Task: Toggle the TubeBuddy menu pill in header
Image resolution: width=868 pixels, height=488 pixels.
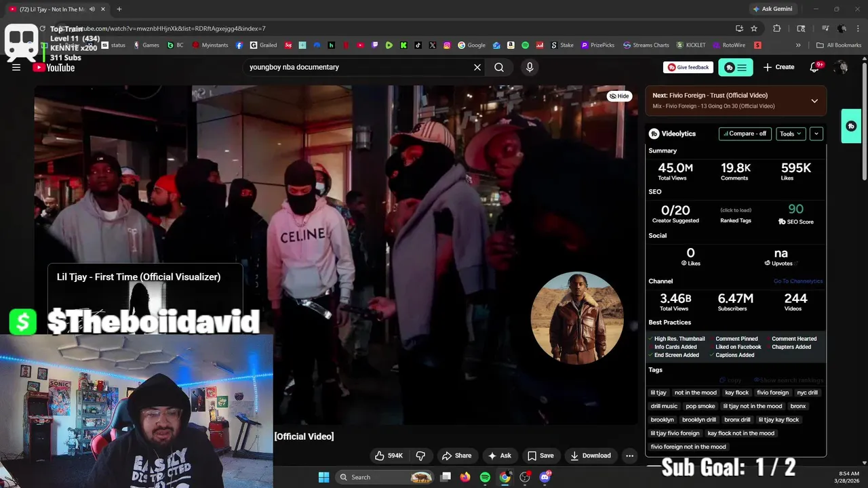Action: tap(735, 67)
